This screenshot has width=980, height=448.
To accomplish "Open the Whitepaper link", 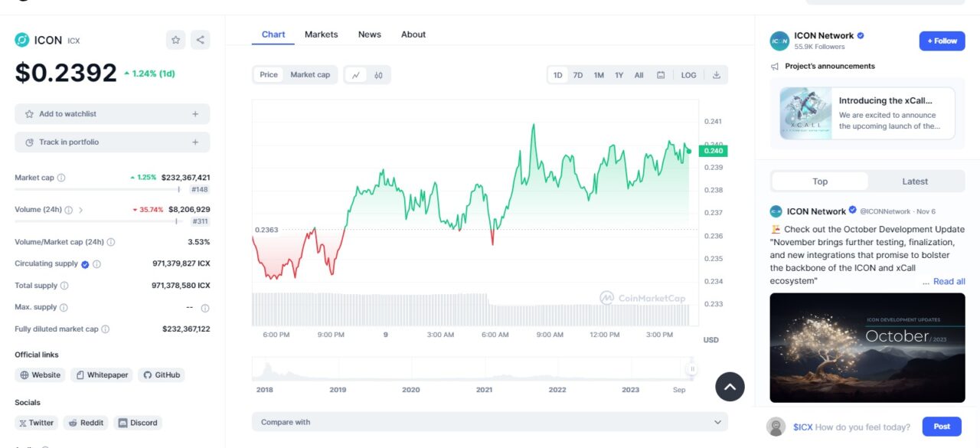I will click(x=102, y=375).
